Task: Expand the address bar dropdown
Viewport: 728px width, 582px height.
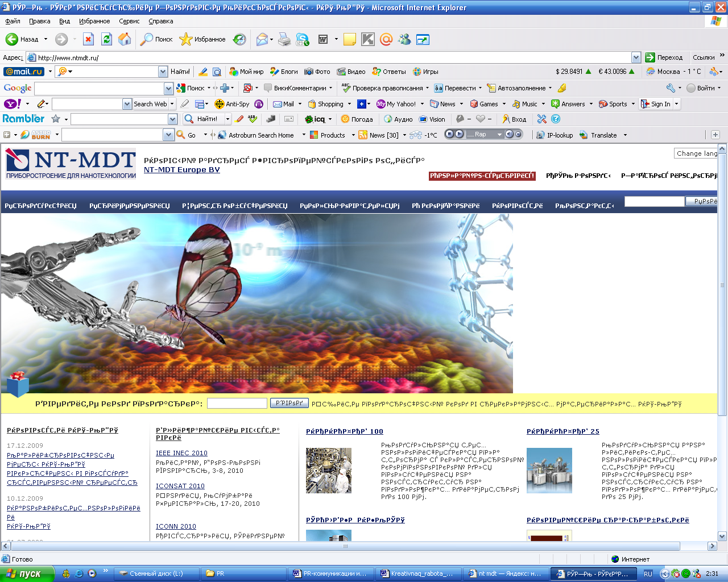Action: tap(636, 57)
